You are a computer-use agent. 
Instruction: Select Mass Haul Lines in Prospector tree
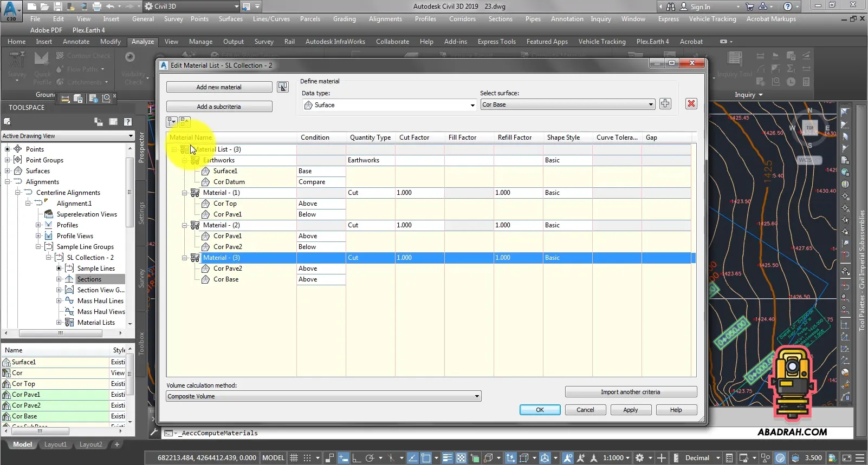pos(100,301)
